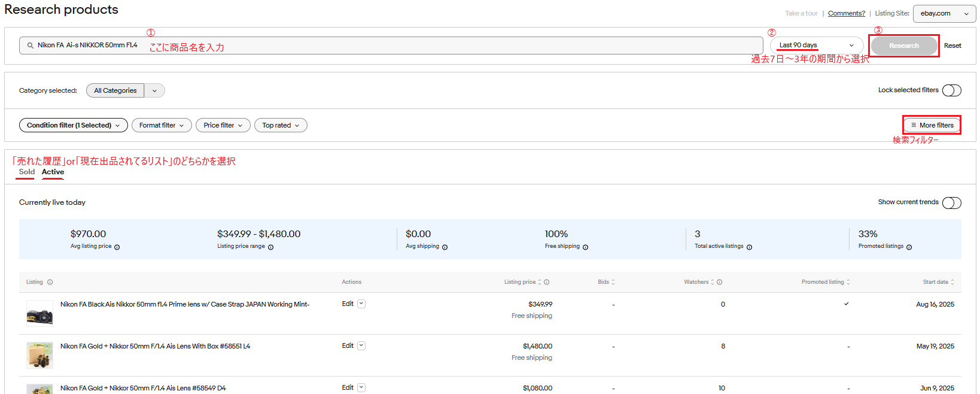The width and height of the screenshot is (980, 394).
Task: Toggle Show current trends switch
Action: coord(952,203)
